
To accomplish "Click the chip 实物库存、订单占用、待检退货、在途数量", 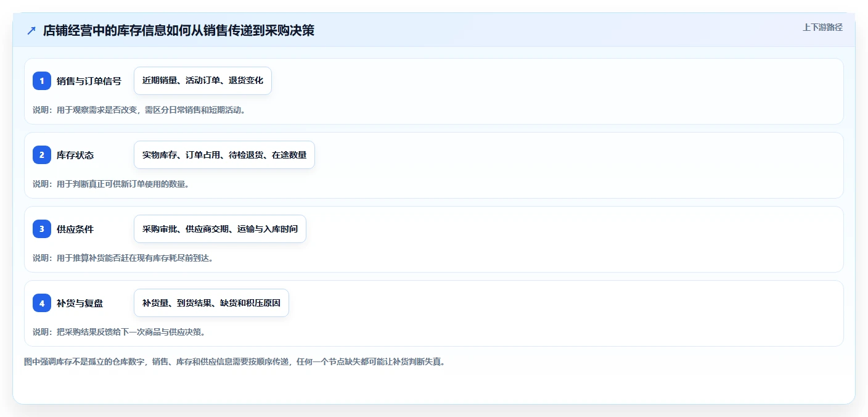I will pyautogui.click(x=224, y=155).
